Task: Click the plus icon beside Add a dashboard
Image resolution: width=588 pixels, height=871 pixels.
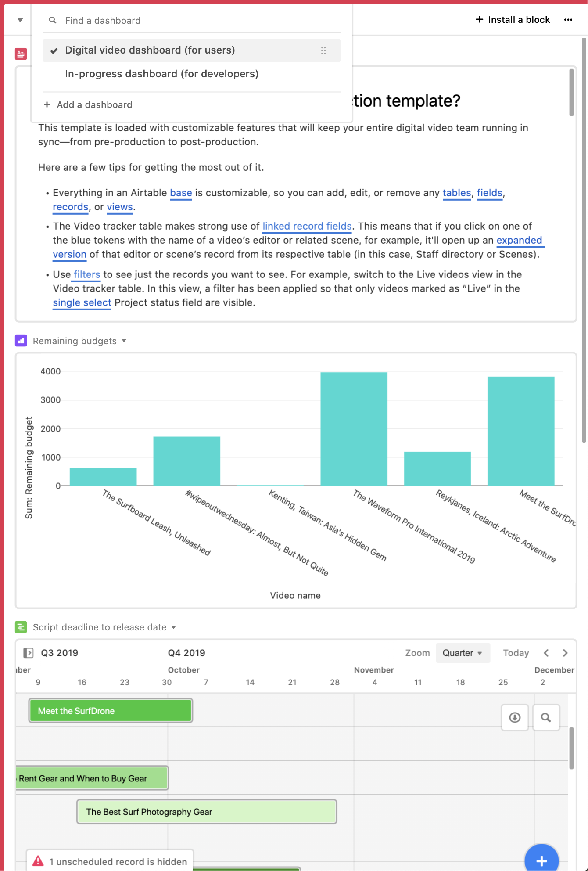Action: [x=47, y=104]
